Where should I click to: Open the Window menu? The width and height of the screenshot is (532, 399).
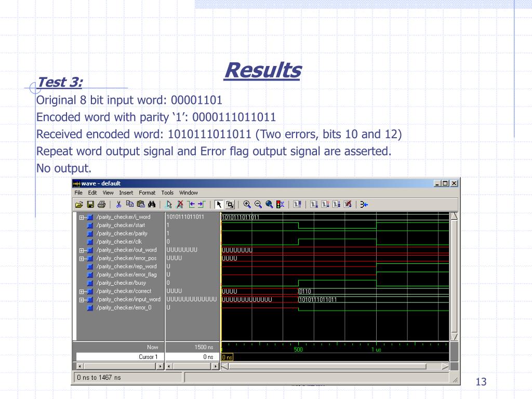click(x=188, y=193)
